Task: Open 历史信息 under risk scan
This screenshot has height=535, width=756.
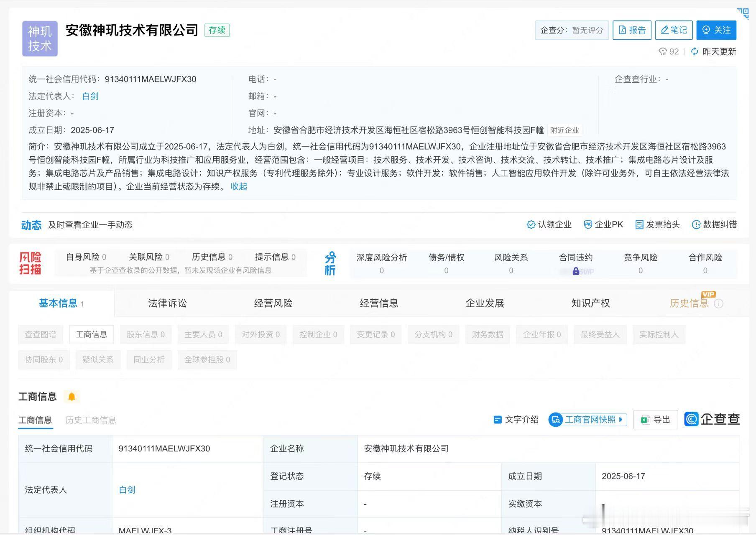Action: (x=212, y=257)
